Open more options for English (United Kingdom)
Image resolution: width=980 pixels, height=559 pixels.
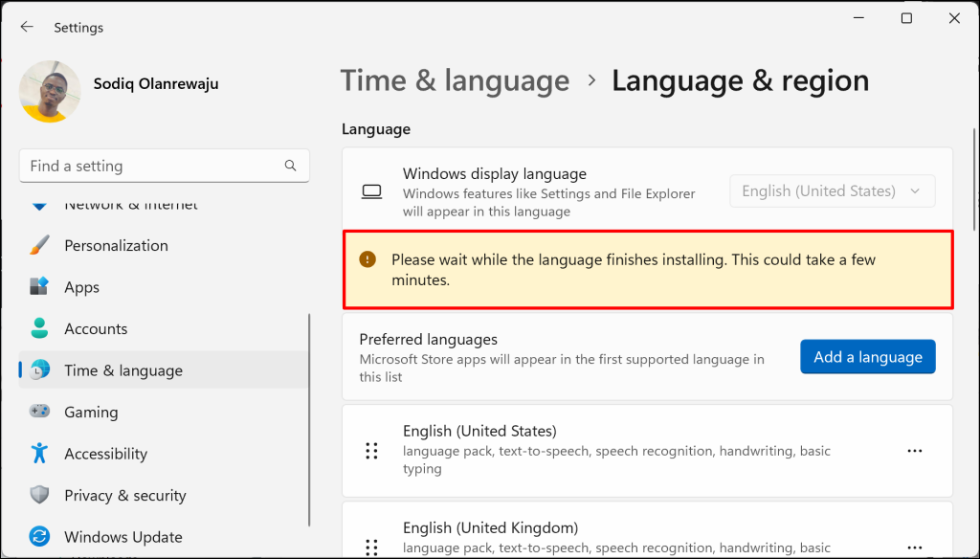pos(915,548)
